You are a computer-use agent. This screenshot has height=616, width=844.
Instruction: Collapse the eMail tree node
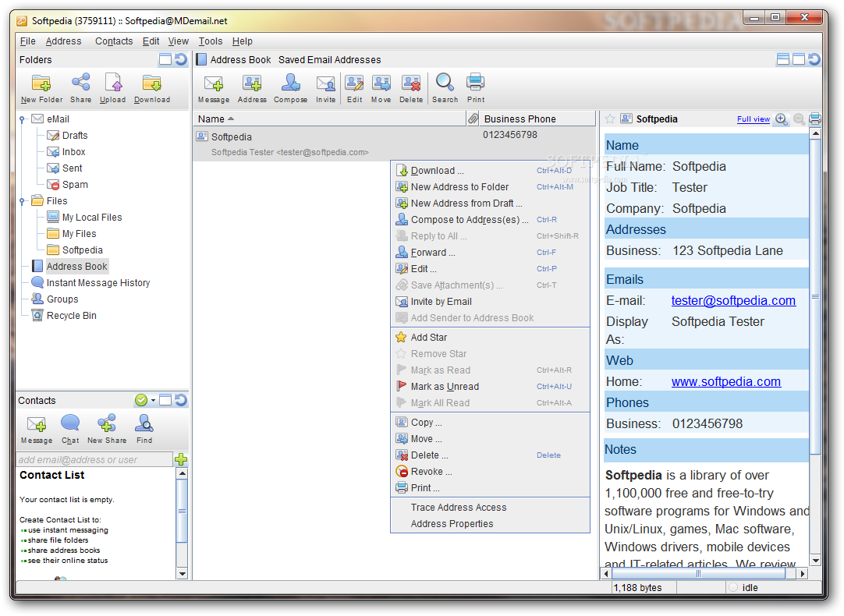22,119
